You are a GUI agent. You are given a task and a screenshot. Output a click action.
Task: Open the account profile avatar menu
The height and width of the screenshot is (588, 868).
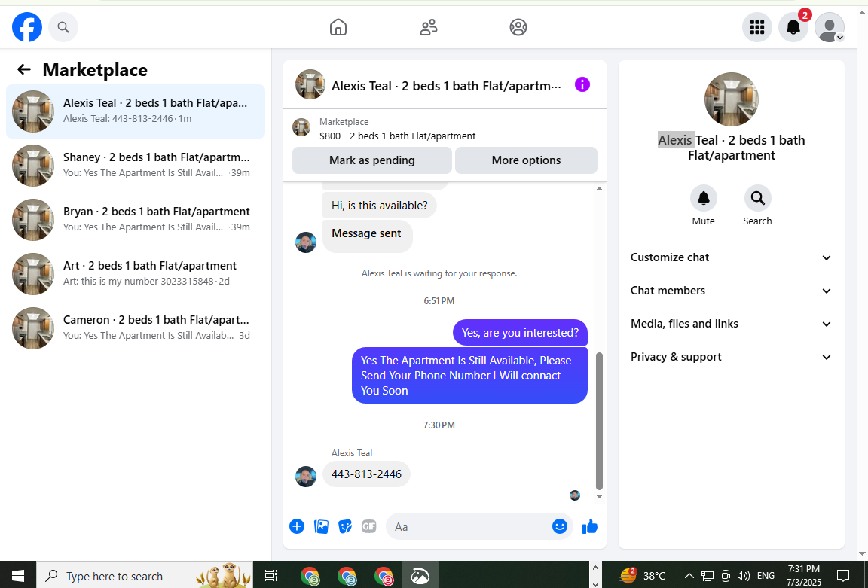click(830, 27)
